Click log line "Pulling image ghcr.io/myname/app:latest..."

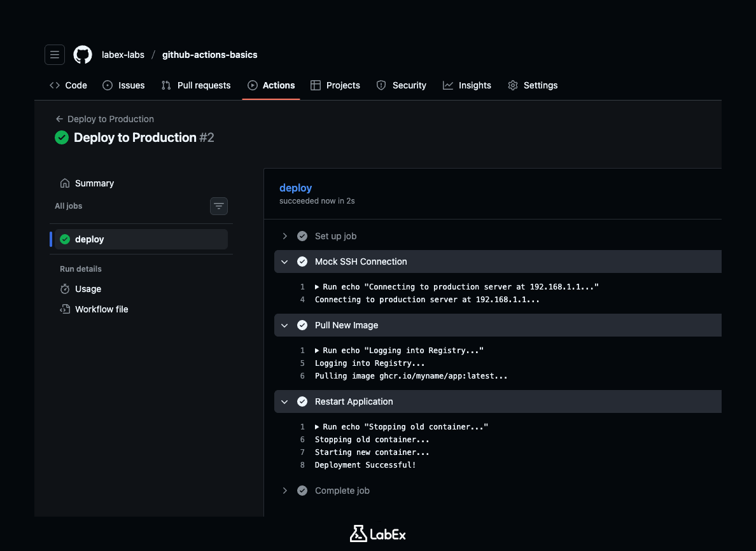(411, 376)
